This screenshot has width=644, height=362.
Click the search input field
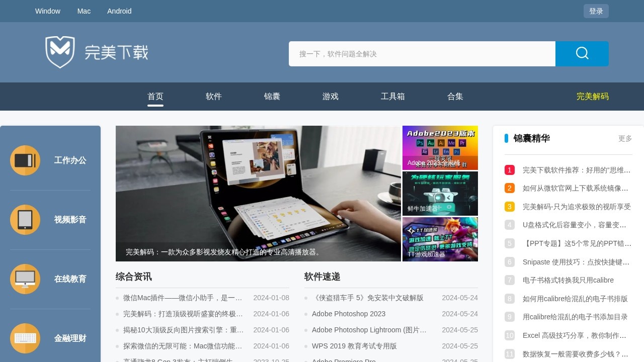(422, 54)
